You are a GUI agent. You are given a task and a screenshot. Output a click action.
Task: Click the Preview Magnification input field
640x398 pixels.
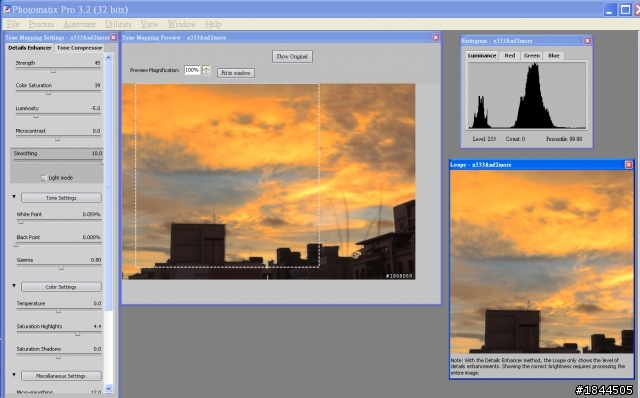192,70
